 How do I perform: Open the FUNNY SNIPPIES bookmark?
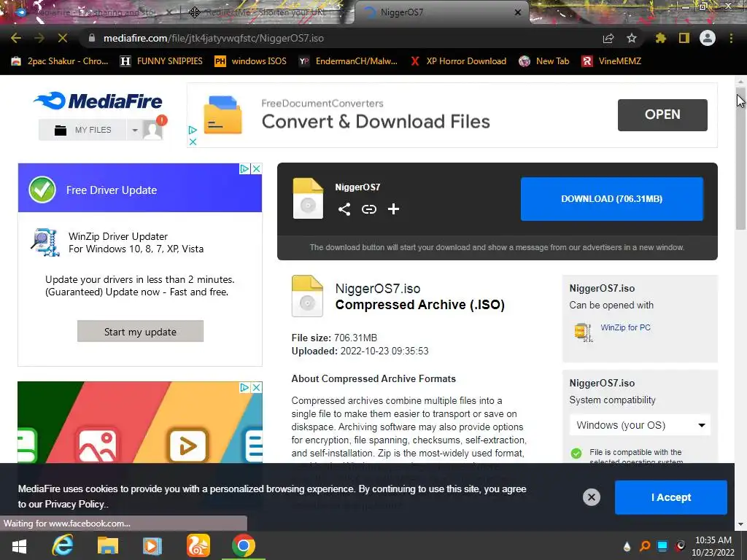click(161, 61)
